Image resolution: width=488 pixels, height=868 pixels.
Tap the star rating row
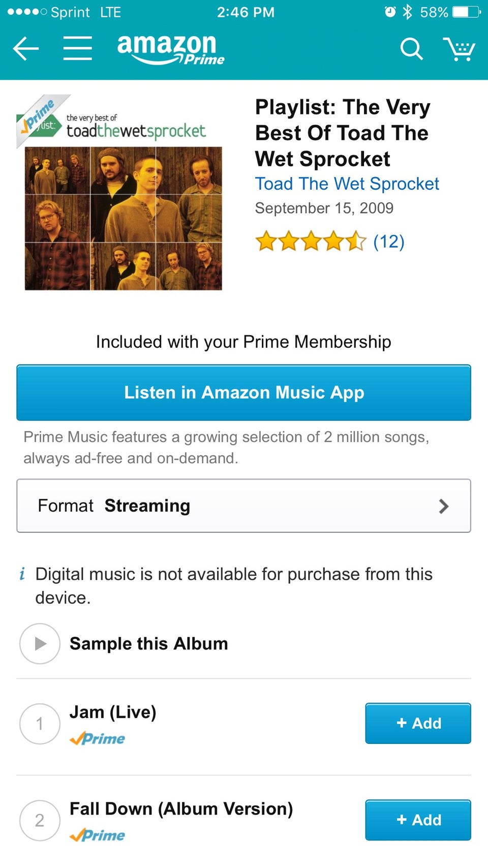(x=310, y=242)
